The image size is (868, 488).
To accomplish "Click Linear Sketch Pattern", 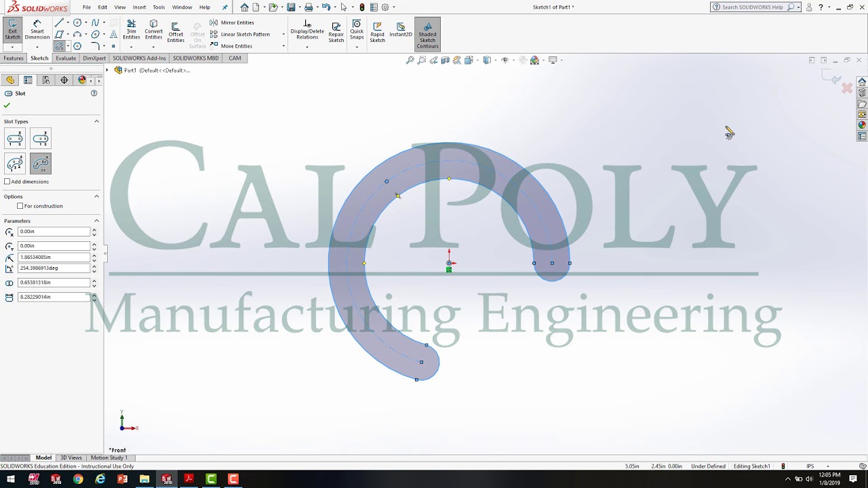I will [240, 35].
